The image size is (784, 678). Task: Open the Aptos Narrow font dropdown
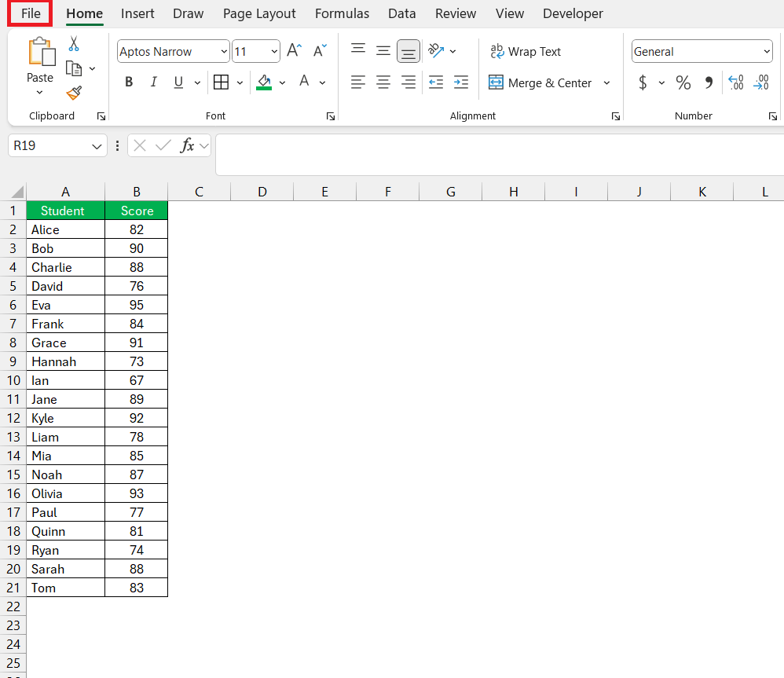click(x=224, y=52)
